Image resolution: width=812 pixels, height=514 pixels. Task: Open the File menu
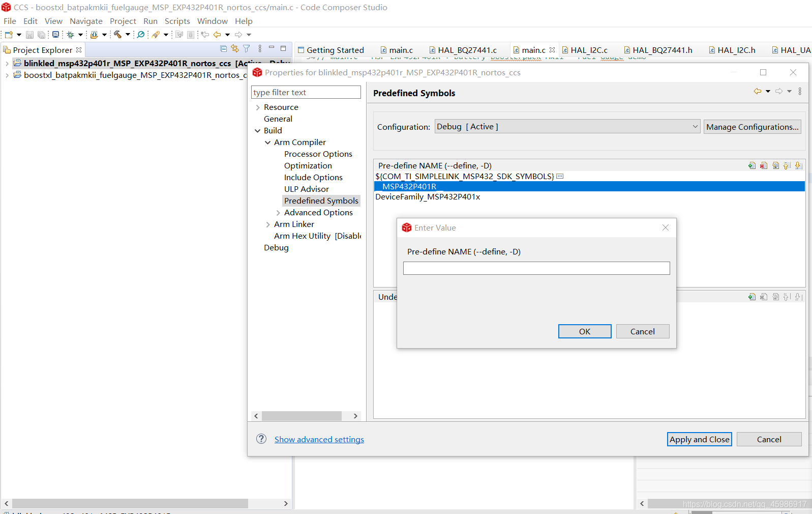click(x=10, y=21)
